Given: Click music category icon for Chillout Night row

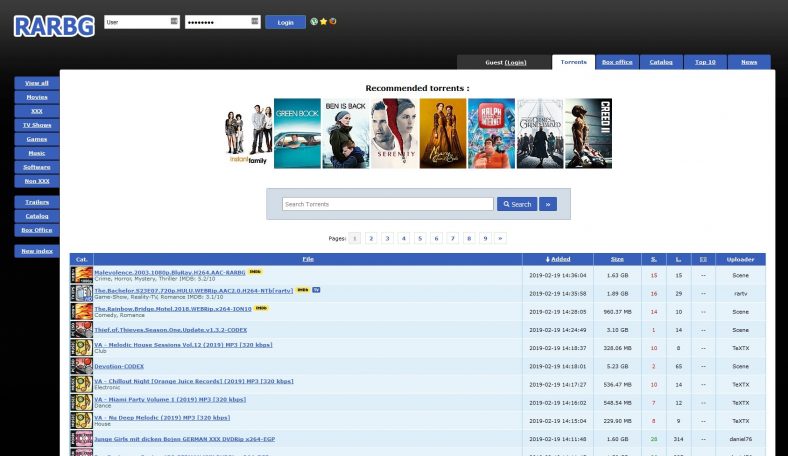Looking at the screenshot, I should tap(81, 384).
